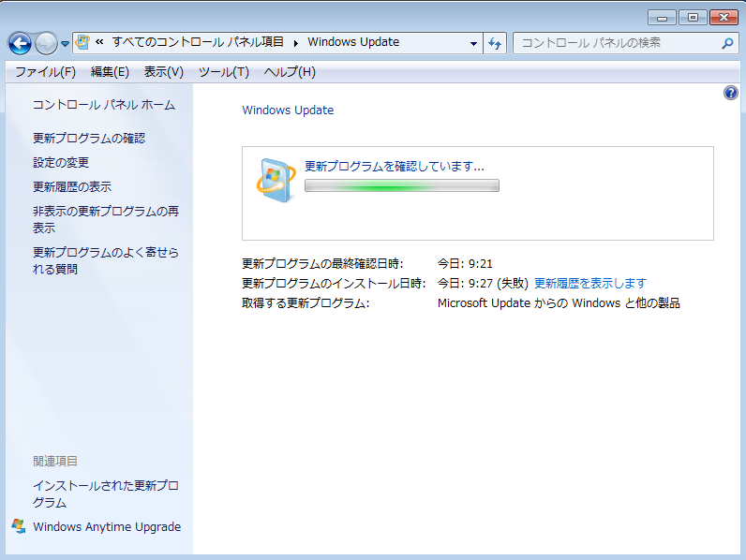The height and width of the screenshot is (560, 746).
Task: Open the 編集(E) menu
Action: click(110, 72)
